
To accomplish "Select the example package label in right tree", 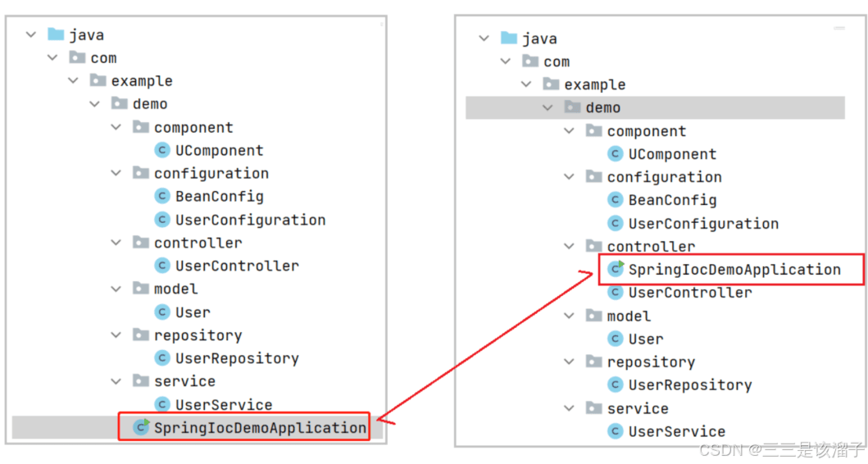I will (x=594, y=84).
